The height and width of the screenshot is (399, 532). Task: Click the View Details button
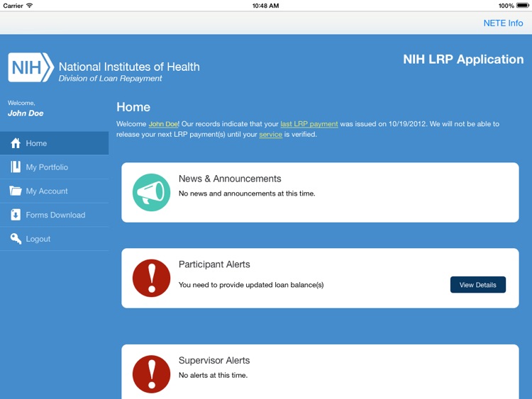point(477,285)
